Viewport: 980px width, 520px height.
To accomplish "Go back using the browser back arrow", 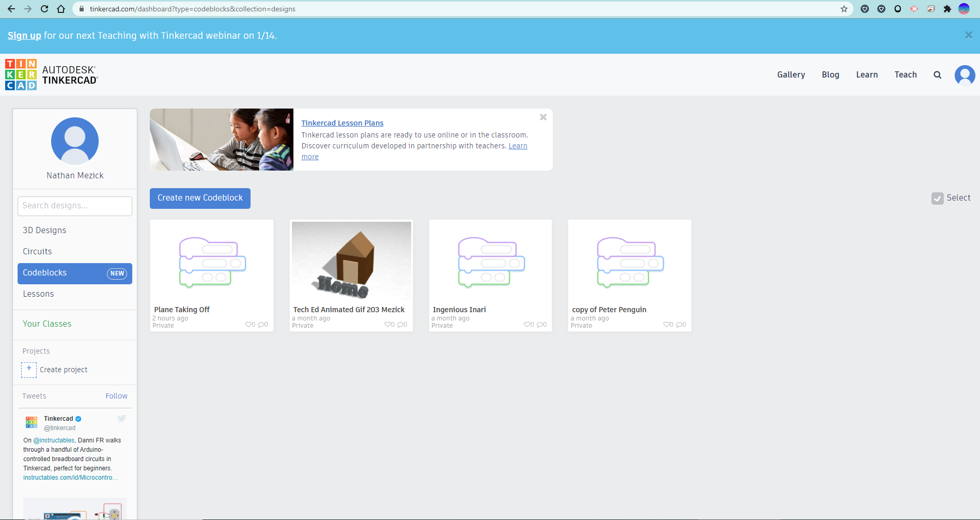I will point(11,9).
